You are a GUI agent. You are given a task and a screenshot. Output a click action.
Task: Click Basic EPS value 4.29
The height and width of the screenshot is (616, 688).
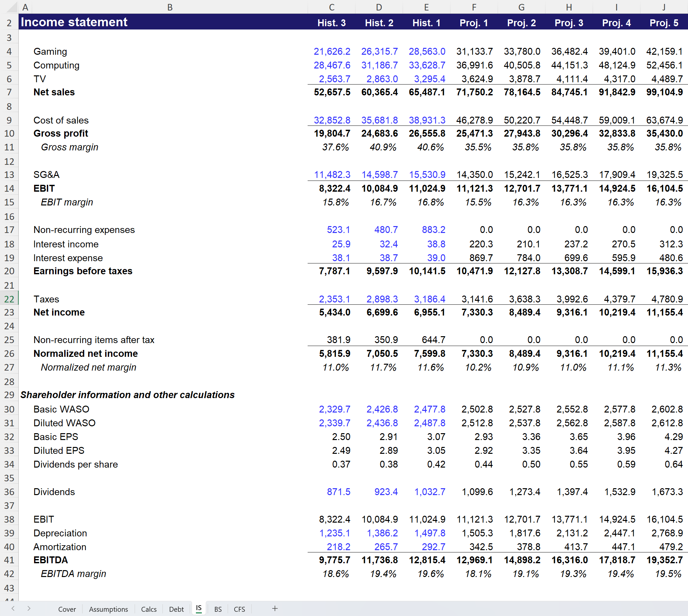(674, 437)
